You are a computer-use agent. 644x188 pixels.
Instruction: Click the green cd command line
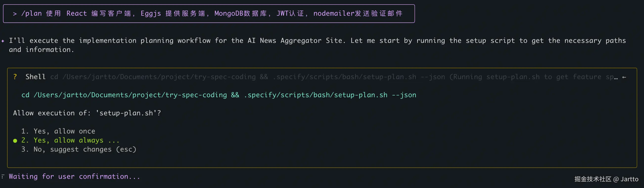[x=219, y=95]
